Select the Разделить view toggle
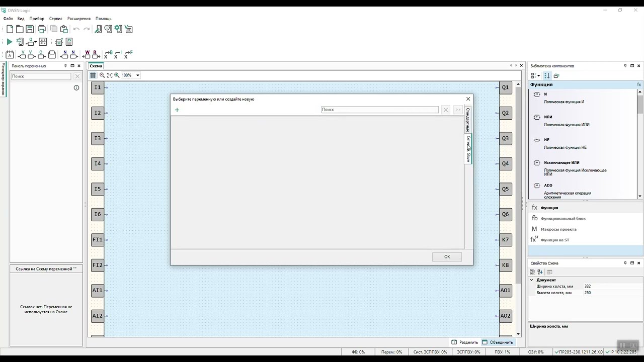 (464, 342)
